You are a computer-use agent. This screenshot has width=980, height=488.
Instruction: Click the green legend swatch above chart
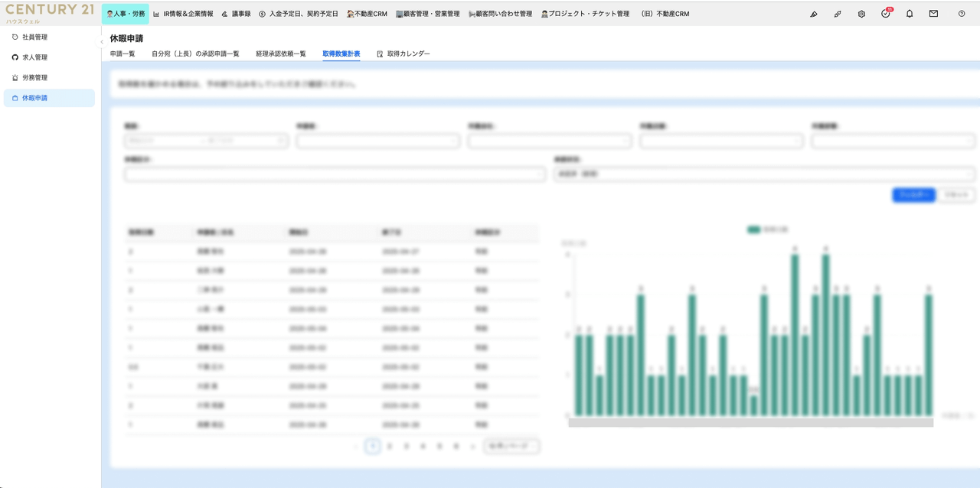[753, 229]
